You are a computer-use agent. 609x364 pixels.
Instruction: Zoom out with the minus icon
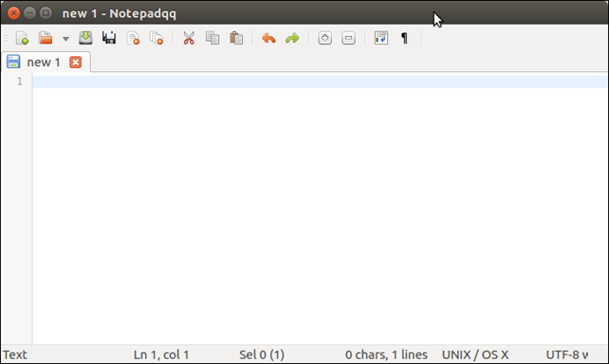point(348,38)
